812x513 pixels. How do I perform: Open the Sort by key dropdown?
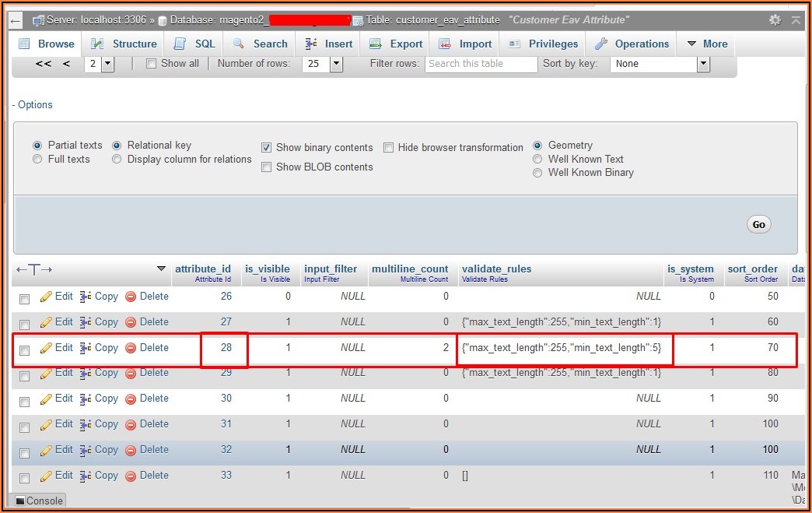coord(660,64)
